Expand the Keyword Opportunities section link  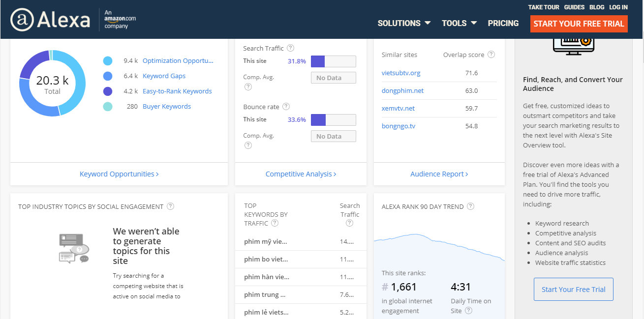(119, 174)
